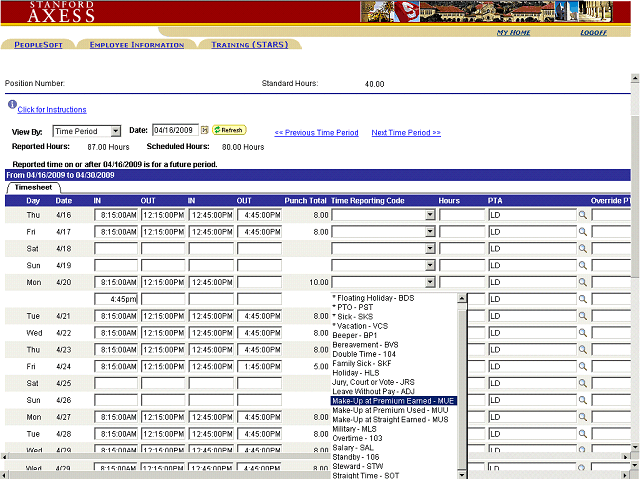This screenshot has height=479, width=640.
Task: Click the Logoff link
Action: pos(593,33)
